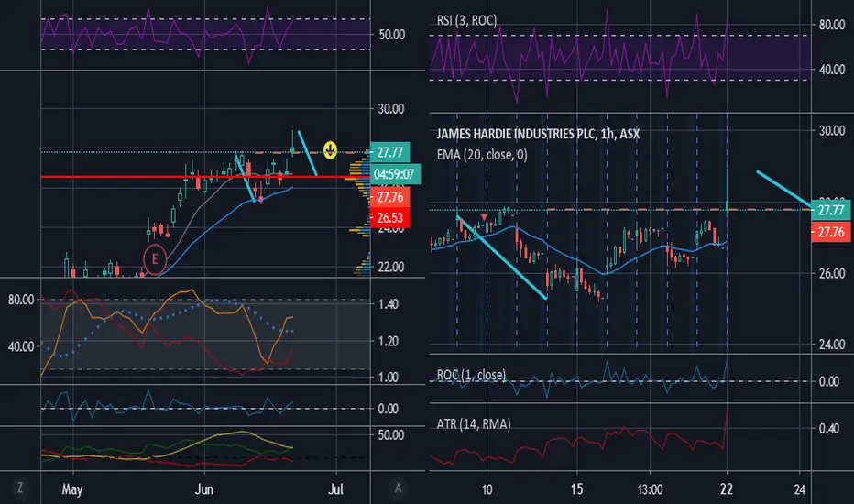854x504 pixels.
Task: Click the red 26.53 price label
Action: [x=390, y=218]
